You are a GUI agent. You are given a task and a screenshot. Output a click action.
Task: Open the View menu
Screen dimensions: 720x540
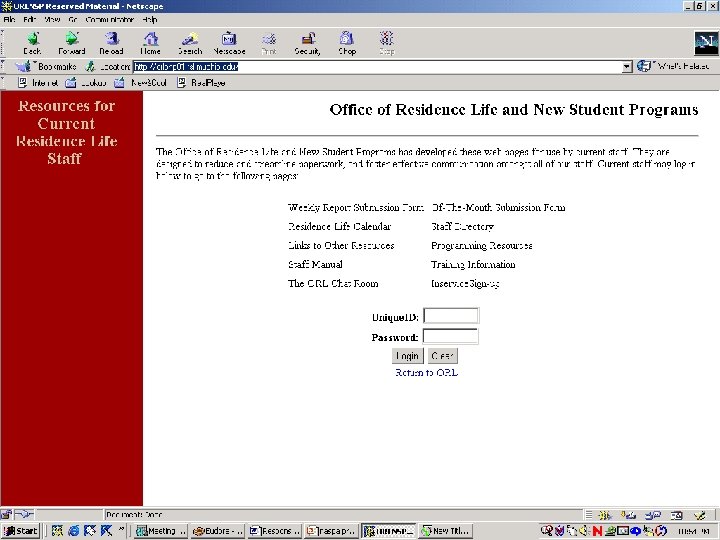[52, 20]
